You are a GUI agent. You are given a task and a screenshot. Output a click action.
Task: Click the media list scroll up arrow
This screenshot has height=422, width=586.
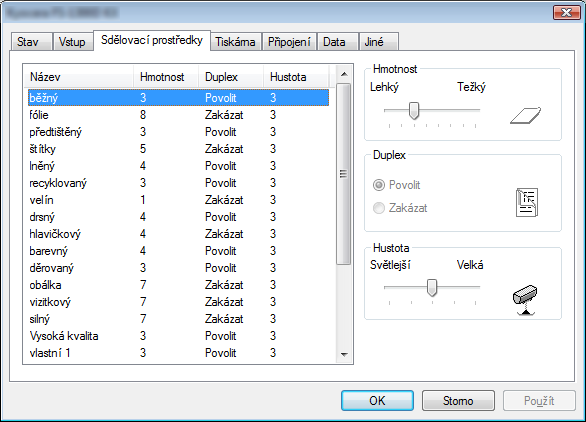point(344,74)
